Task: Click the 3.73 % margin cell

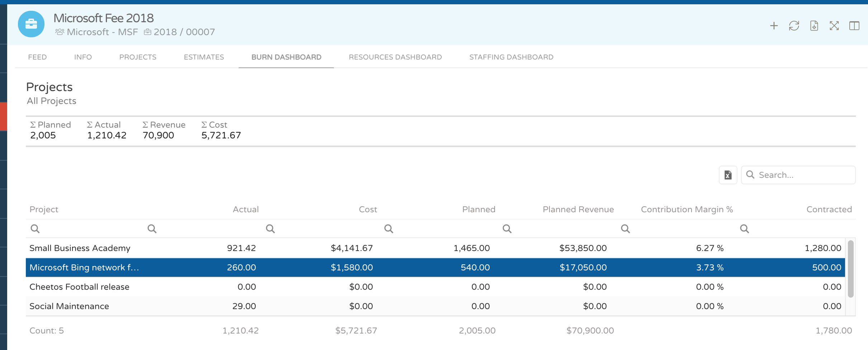Action: point(710,268)
